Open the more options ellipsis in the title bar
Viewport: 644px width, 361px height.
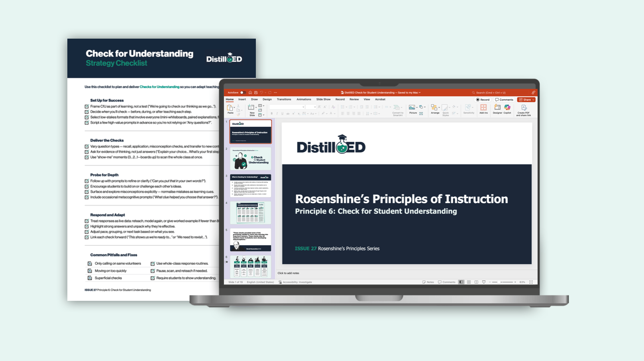(275, 92)
